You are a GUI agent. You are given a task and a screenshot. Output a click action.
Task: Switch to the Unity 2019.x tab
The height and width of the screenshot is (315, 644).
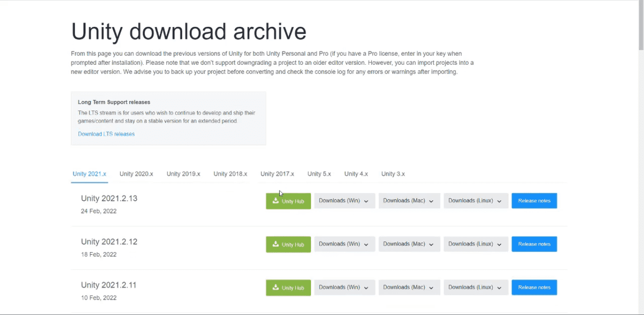(183, 174)
